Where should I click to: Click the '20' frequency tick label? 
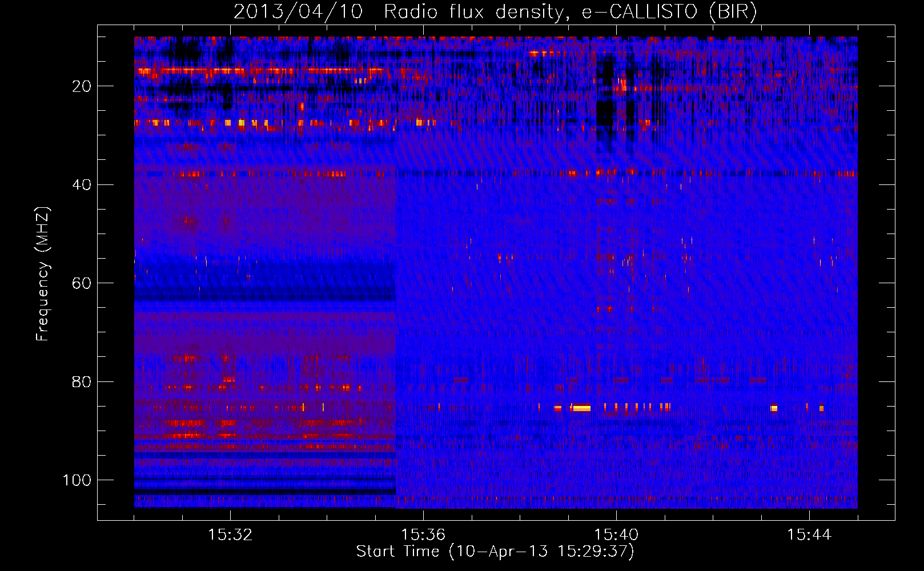(82, 86)
